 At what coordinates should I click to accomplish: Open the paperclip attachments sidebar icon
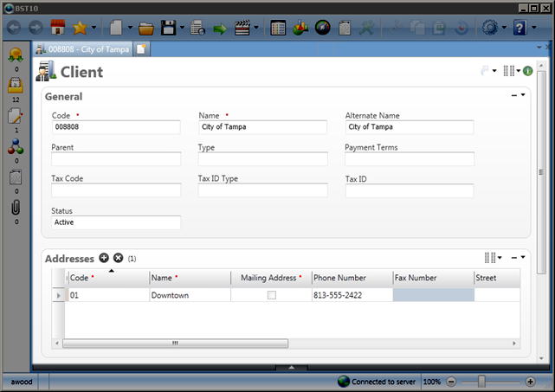(16, 209)
